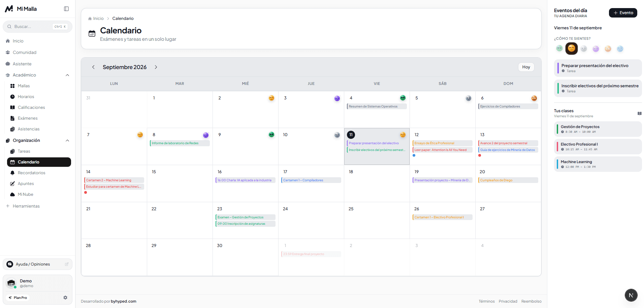
Task: Open account settings gear icon
Action: point(65,298)
